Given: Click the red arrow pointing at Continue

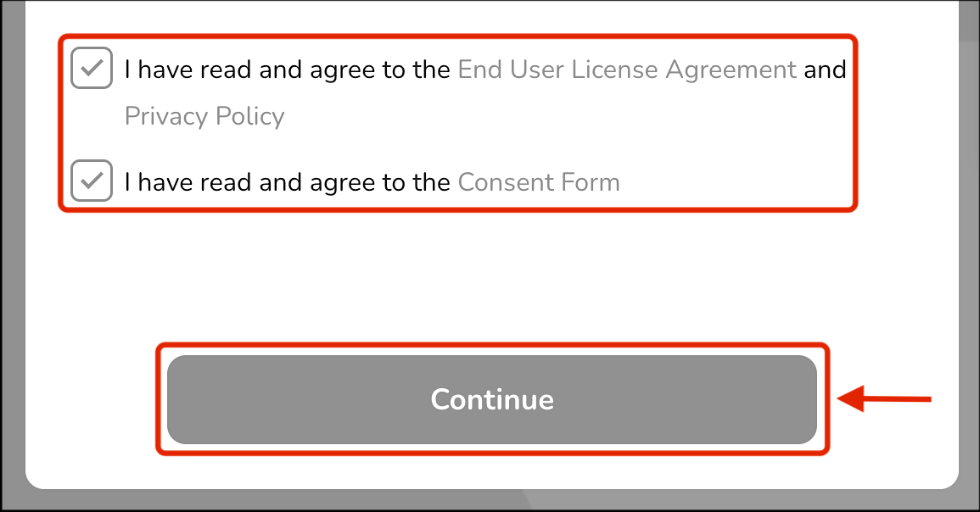Looking at the screenshot, I should 884,398.
